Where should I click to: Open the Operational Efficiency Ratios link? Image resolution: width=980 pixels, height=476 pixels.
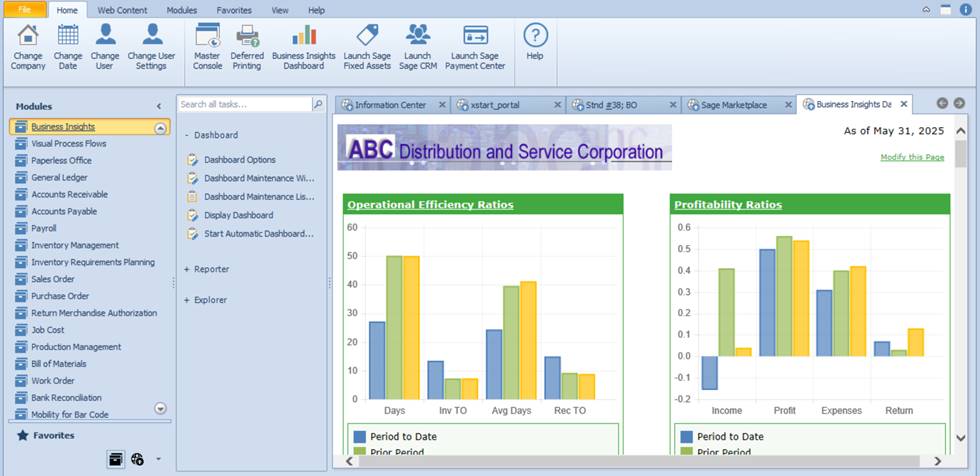[430, 205]
